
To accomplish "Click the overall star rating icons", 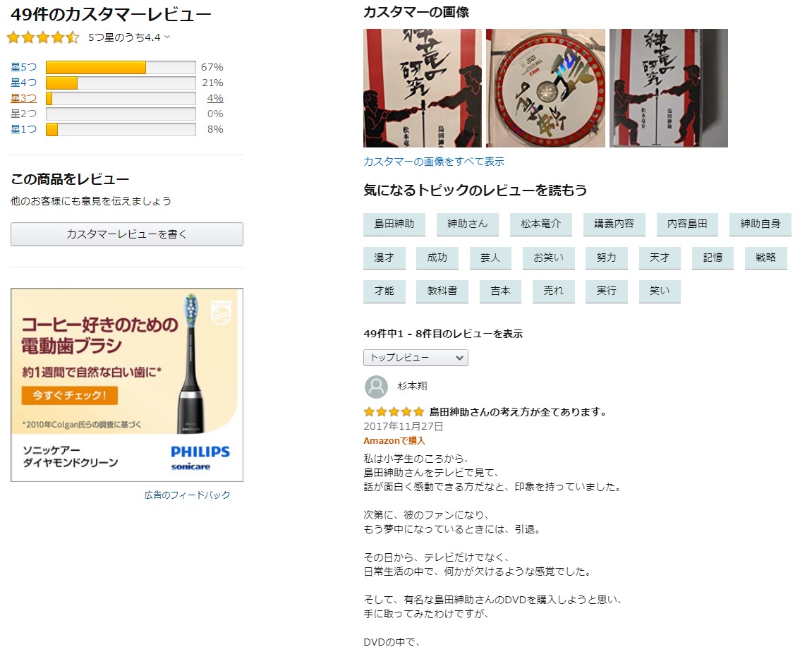I will coord(43,37).
